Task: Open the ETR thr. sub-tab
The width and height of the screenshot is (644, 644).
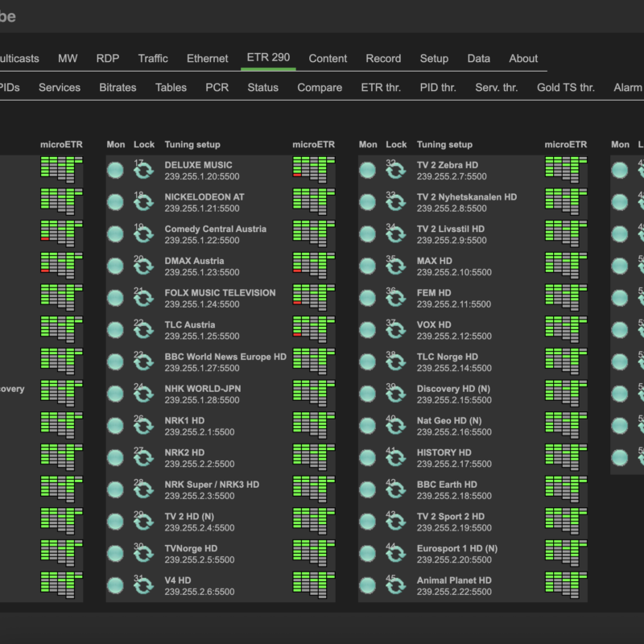Action: click(381, 88)
